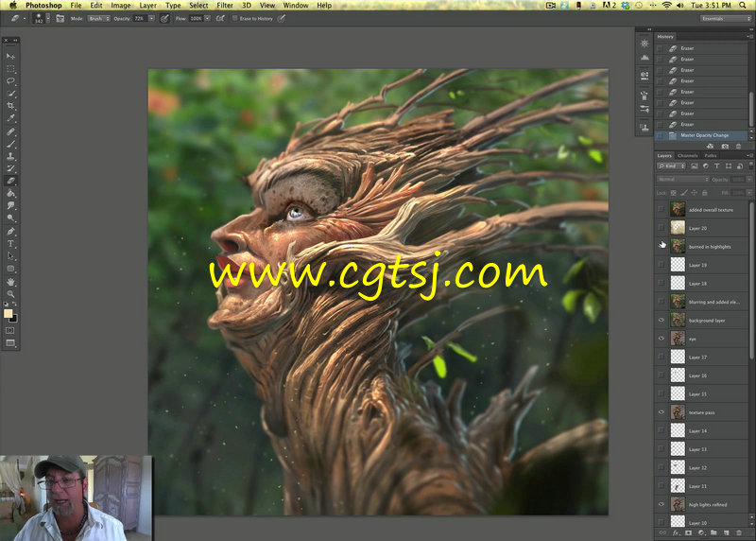
Task: Create new document from current state icon
Action: click(x=711, y=147)
